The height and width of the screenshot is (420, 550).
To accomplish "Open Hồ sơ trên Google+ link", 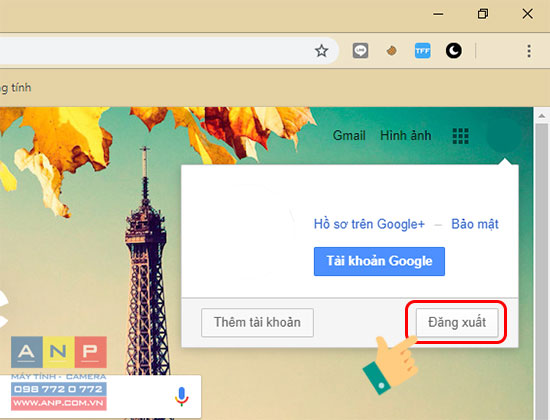I will point(369,224).
